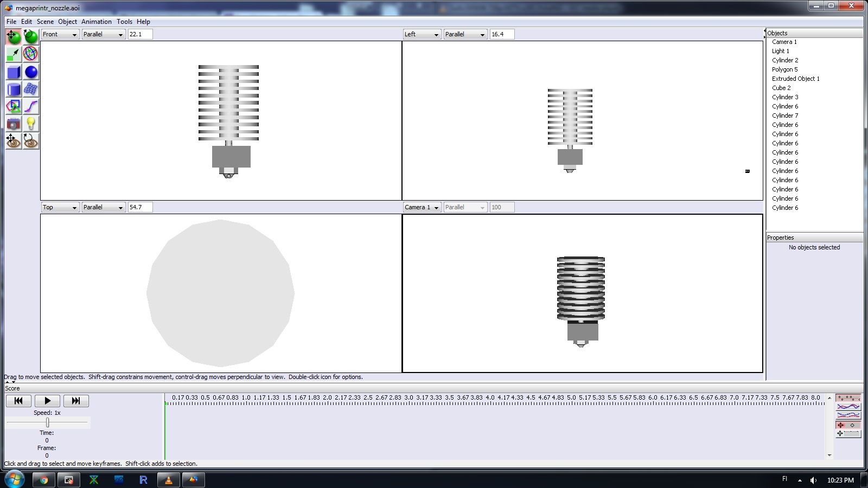868x488 pixels.
Task: Activate the Create Camera tool
Action: (x=14, y=124)
